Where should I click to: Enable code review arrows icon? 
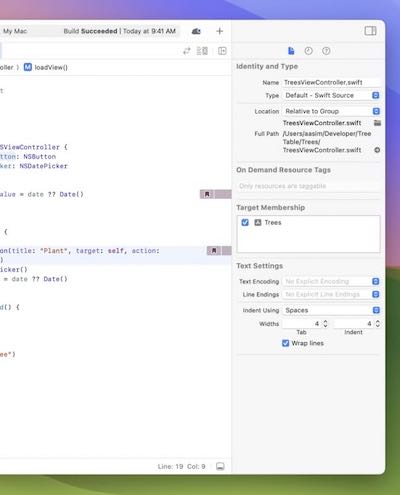point(187,51)
